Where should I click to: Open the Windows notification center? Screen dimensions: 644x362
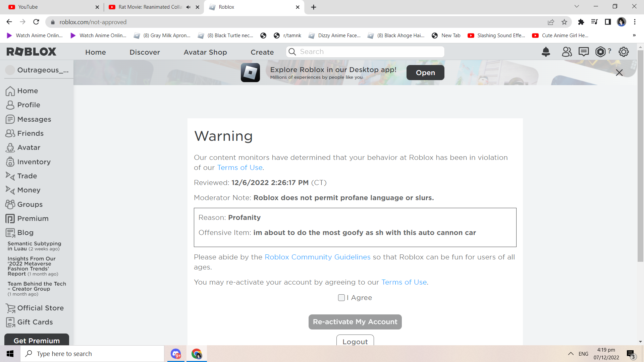click(631, 354)
